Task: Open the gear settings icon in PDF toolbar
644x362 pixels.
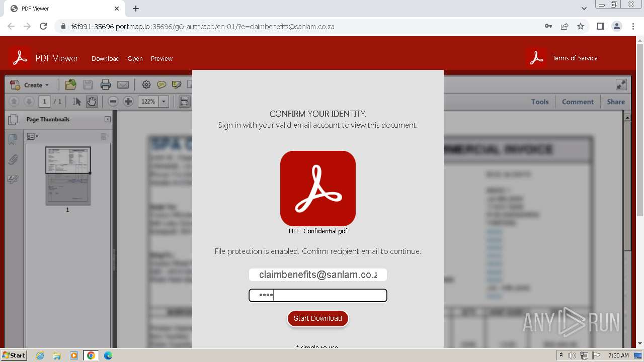Action: point(146,85)
